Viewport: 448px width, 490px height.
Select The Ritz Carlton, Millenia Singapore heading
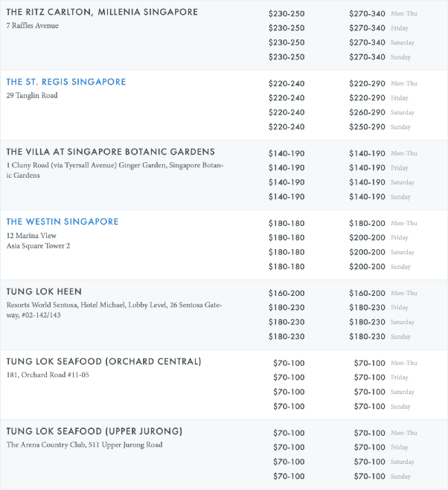coord(102,12)
